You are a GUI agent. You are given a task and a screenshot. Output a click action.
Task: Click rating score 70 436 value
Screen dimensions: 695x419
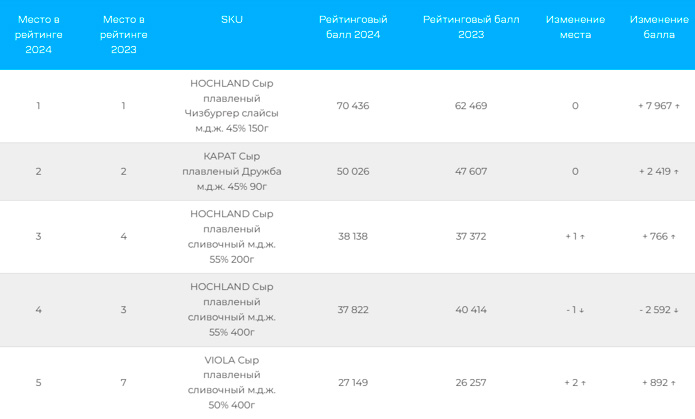(353, 106)
